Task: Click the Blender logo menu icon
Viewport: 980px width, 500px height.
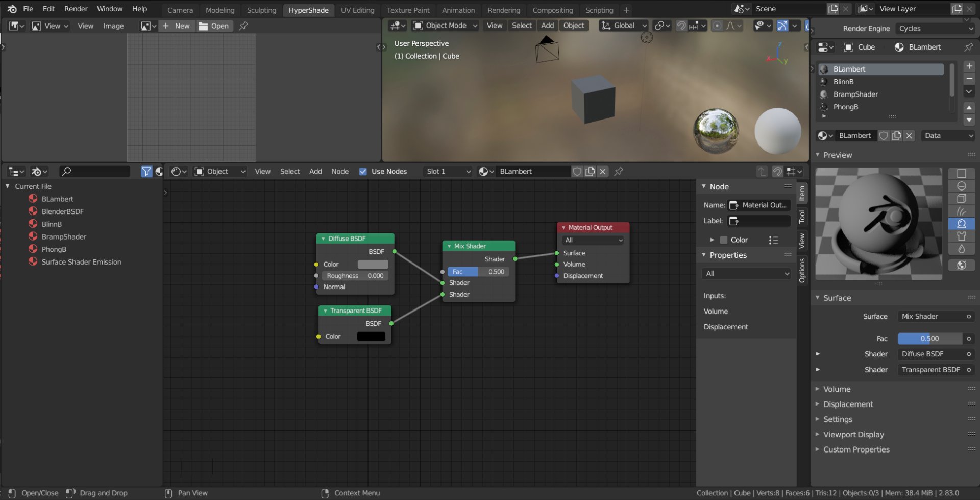Action: coord(12,9)
